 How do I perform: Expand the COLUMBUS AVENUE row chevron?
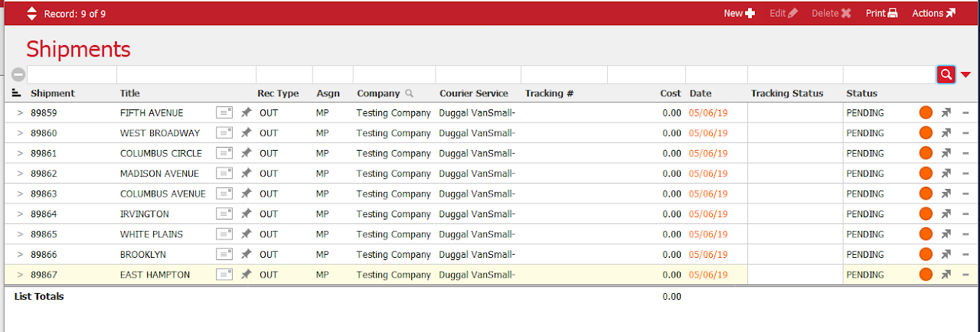[x=21, y=194]
